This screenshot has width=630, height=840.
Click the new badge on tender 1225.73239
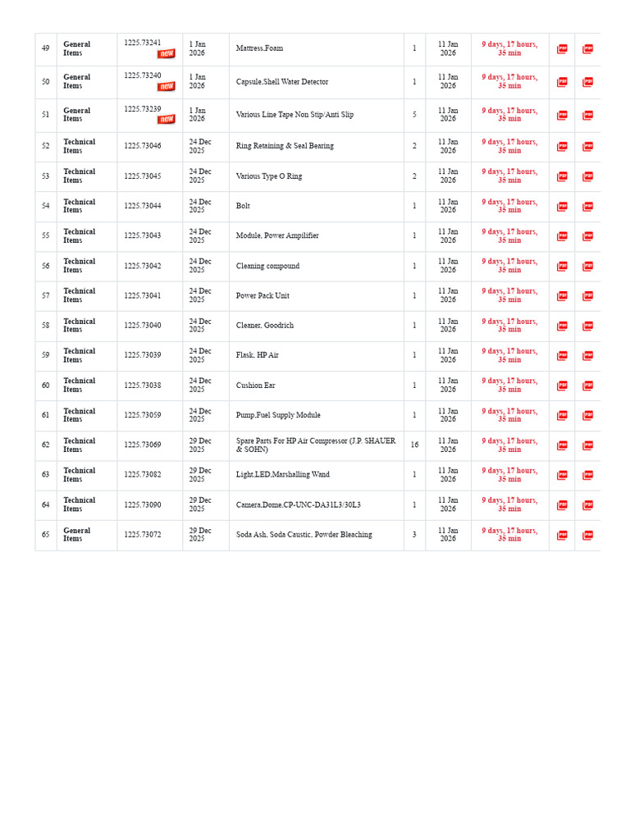(166, 119)
